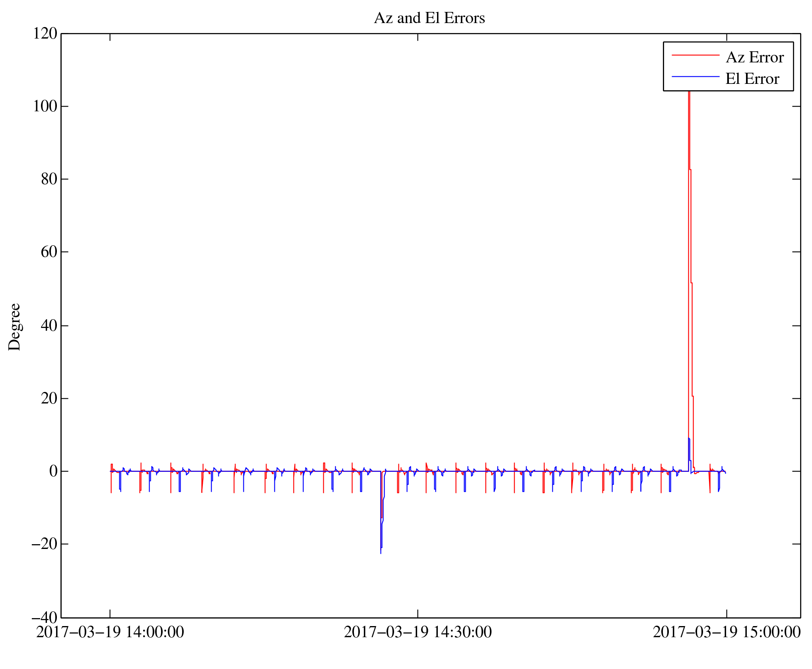Click the blue El Error legend line sample
The width and height of the screenshot is (812, 669).
click(x=695, y=76)
